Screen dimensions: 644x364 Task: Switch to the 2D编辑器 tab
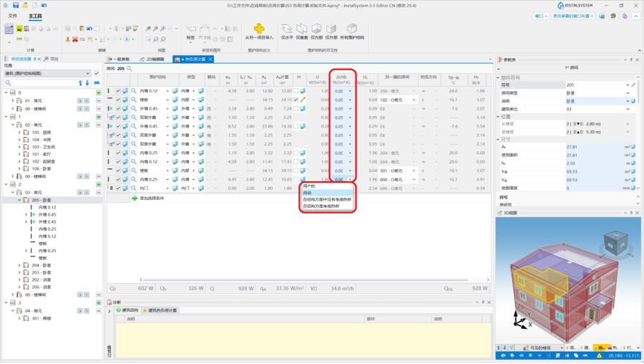[x=153, y=59]
